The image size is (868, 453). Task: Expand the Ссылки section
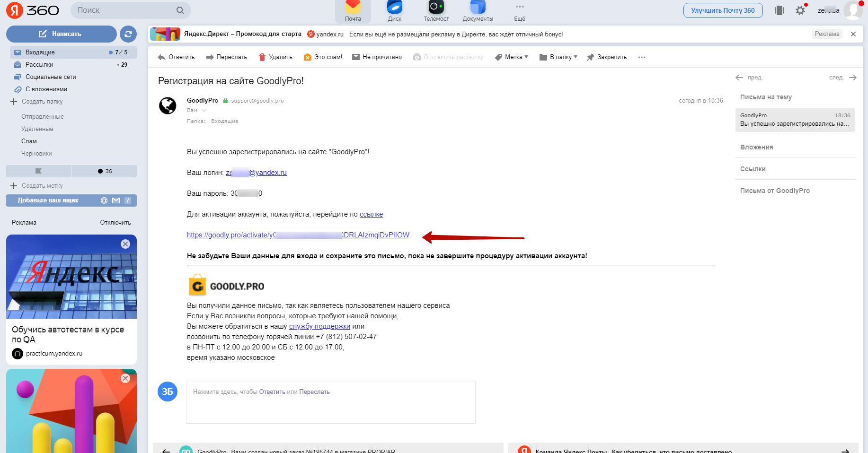click(x=753, y=169)
